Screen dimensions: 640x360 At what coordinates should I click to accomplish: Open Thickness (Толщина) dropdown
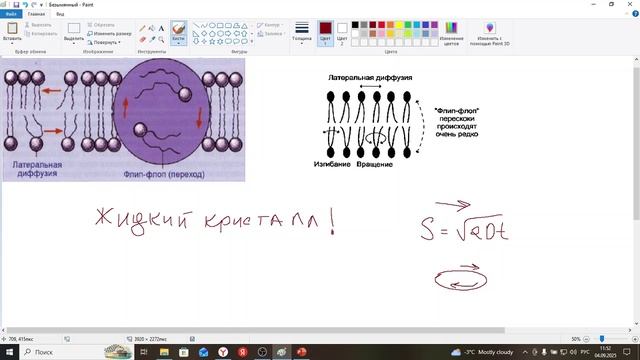pos(302,33)
